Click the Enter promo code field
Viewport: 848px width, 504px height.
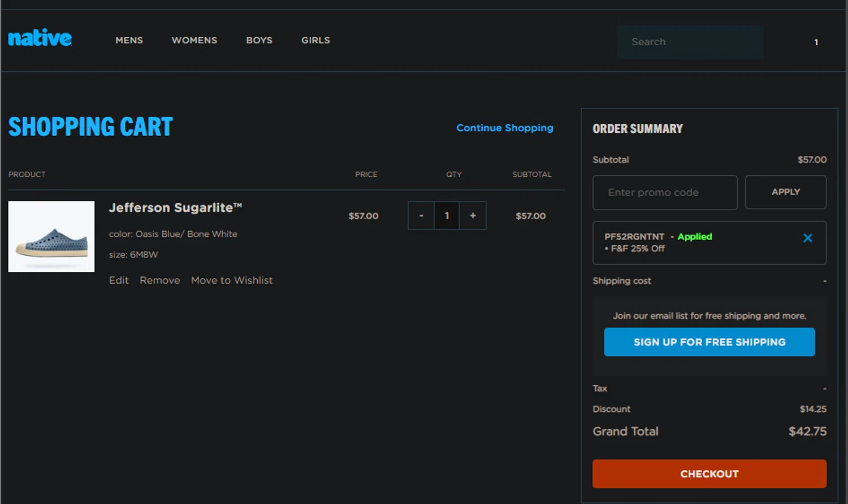(665, 192)
